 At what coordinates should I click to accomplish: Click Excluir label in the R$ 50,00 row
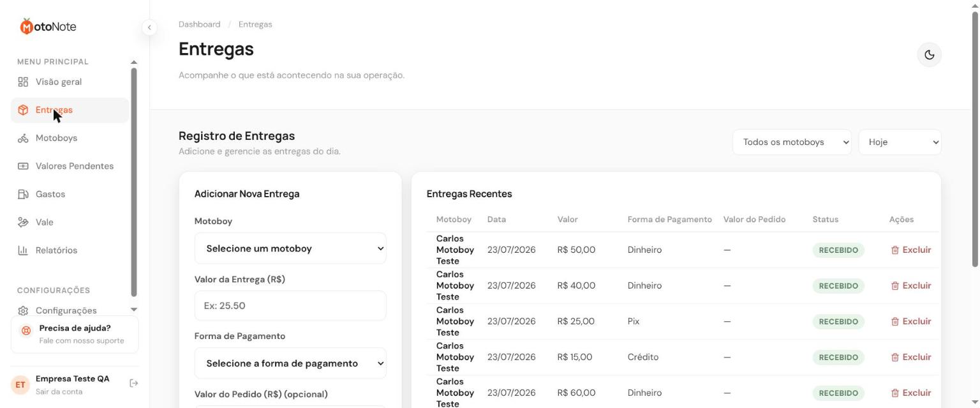[x=917, y=250]
